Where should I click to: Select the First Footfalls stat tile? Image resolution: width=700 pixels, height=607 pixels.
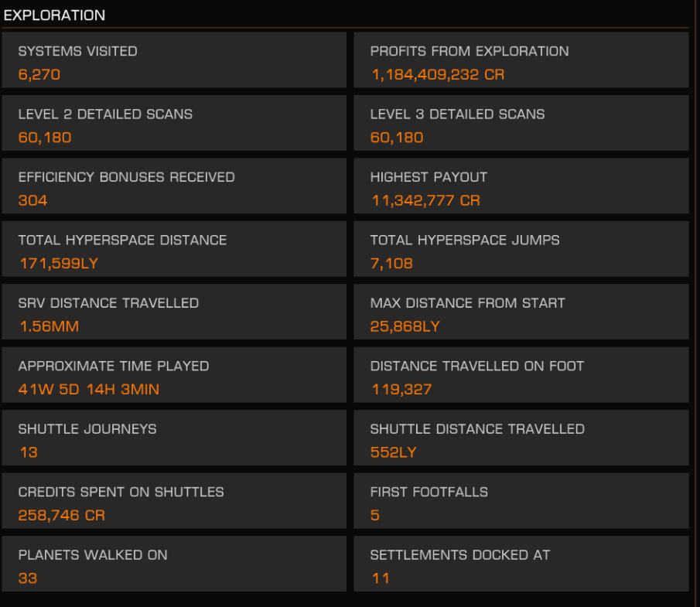(x=521, y=501)
